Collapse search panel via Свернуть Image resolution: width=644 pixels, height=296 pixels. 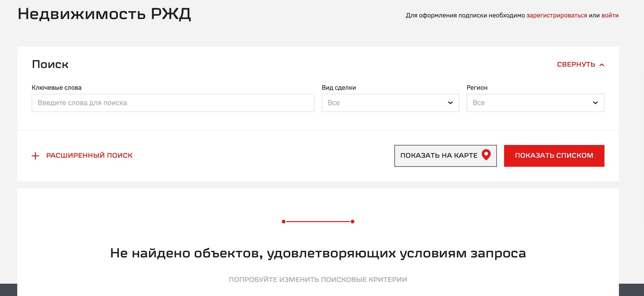click(580, 65)
